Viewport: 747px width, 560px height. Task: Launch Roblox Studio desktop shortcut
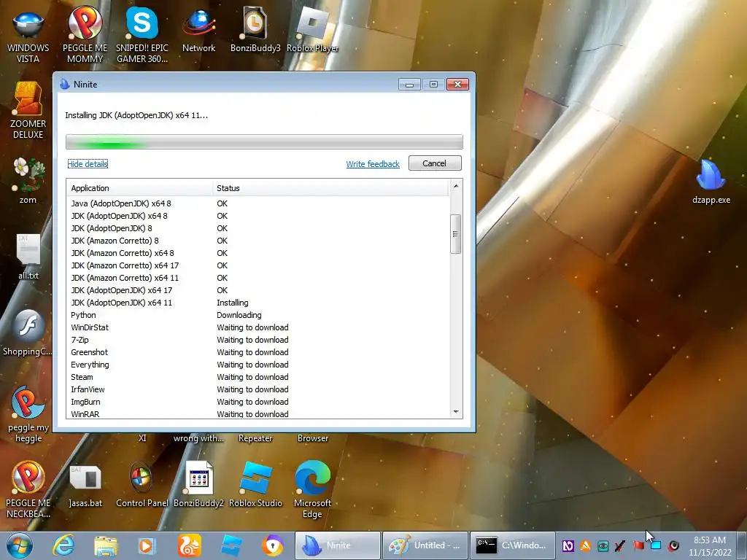pos(255,485)
